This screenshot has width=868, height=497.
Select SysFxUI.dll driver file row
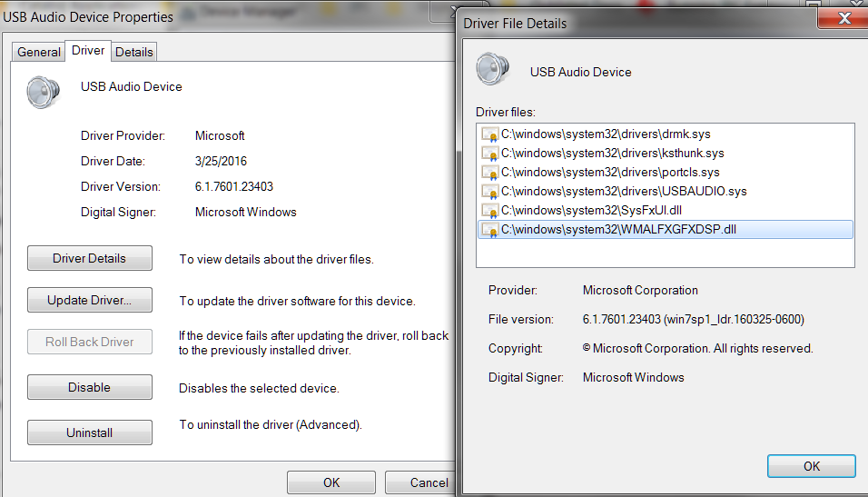(665, 211)
